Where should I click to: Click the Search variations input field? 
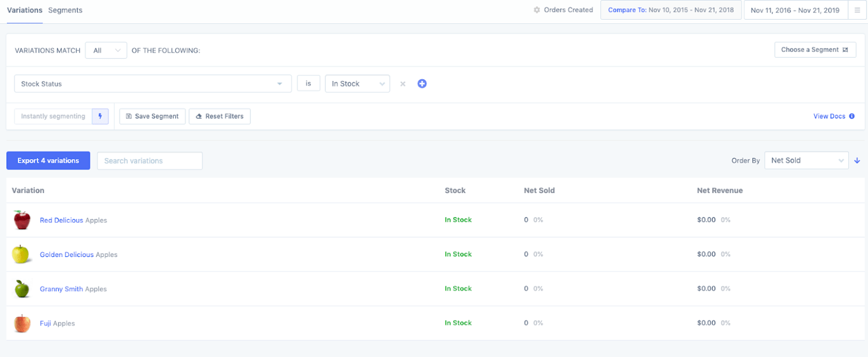click(149, 161)
